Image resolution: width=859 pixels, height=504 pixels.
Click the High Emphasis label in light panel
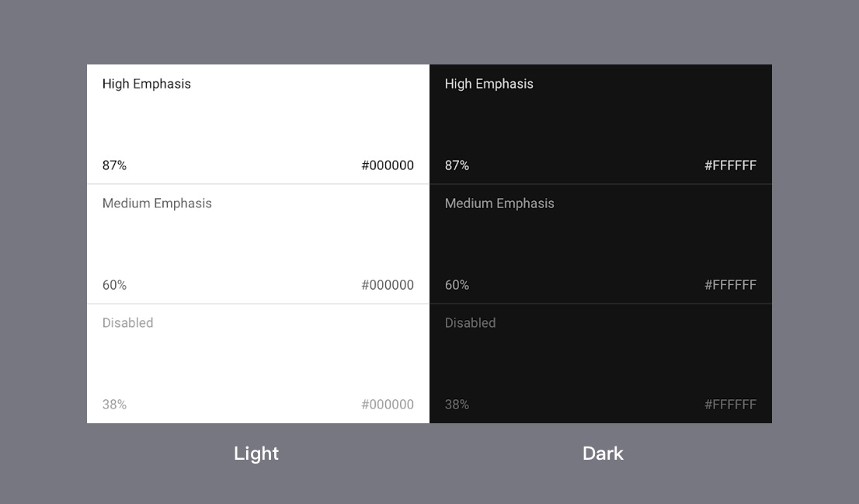(x=146, y=84)
